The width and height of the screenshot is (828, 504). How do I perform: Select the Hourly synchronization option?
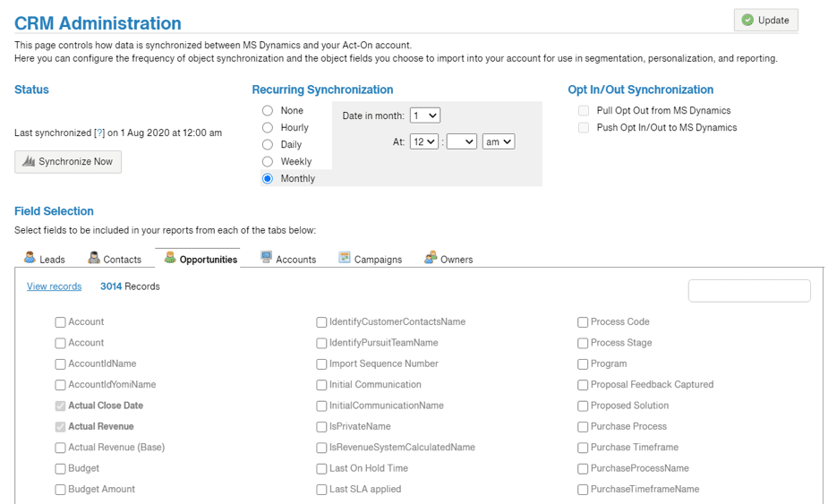tap(267, 127)
